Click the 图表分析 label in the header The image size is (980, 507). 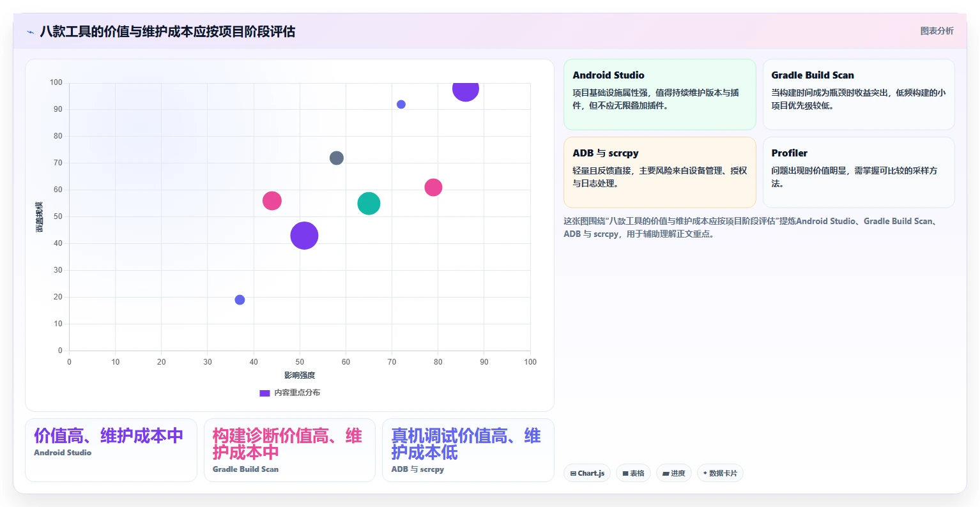[x=937, y=31]
